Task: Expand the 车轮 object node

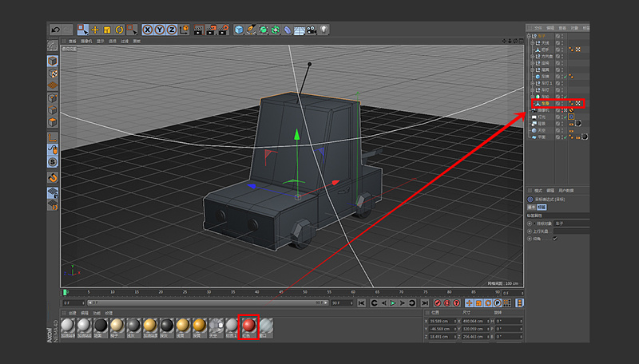Action: 532,97
